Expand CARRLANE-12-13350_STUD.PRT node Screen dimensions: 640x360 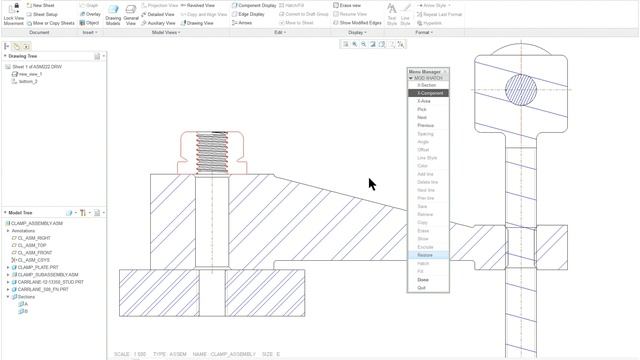click(8, 282)
